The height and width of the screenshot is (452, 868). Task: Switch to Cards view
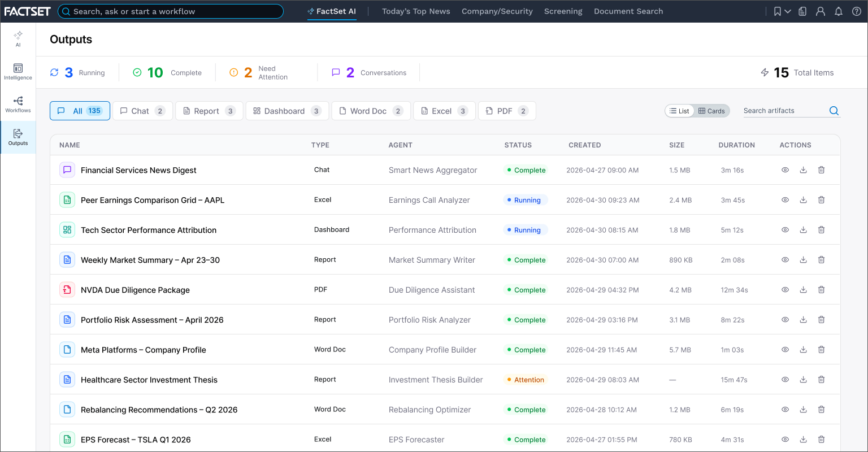tap(711, 111)
